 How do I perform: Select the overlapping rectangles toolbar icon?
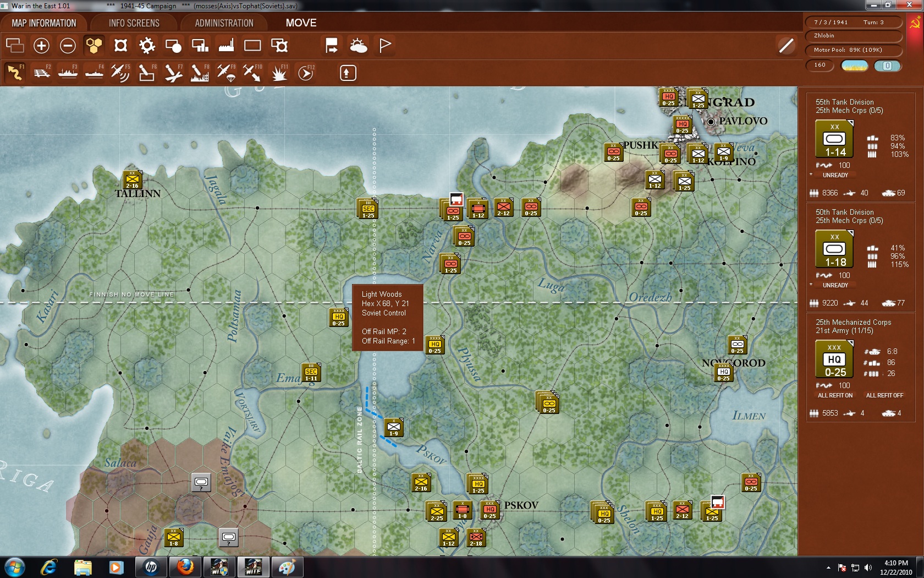15,45
